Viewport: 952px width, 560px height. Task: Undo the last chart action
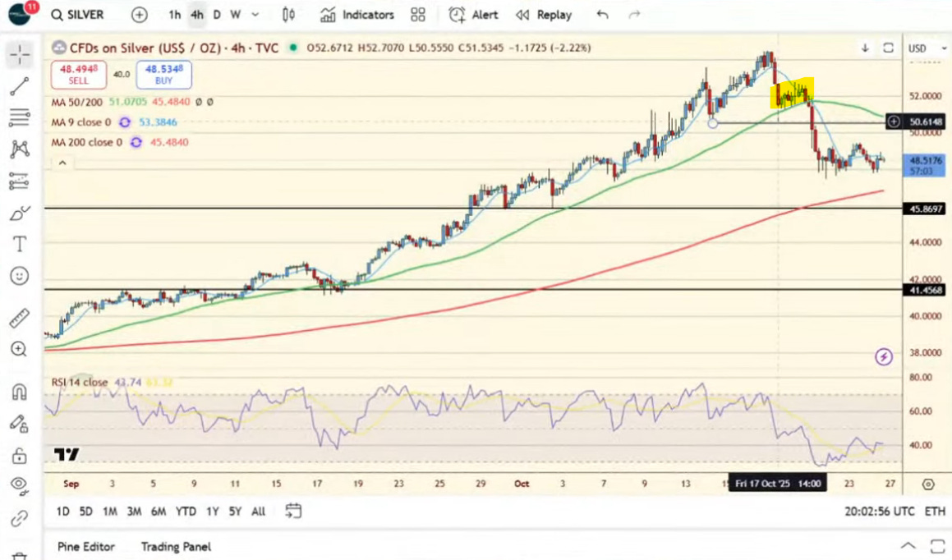602,15
